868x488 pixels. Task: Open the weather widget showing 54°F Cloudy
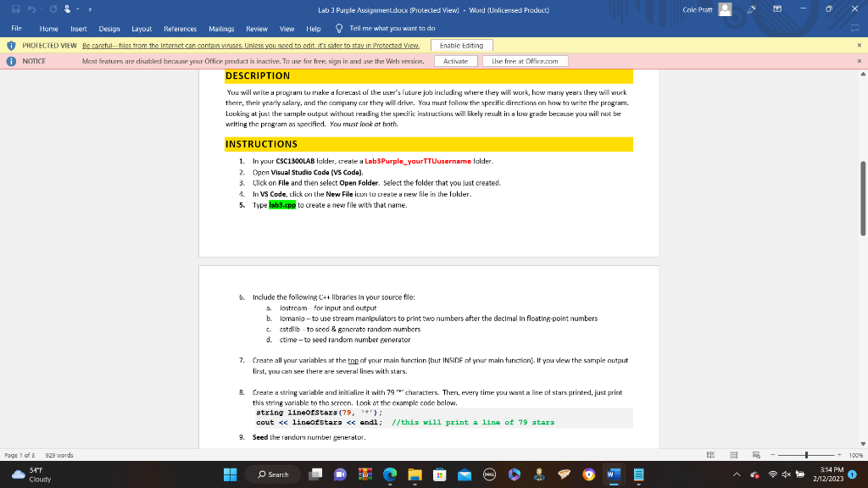(32, 474)
